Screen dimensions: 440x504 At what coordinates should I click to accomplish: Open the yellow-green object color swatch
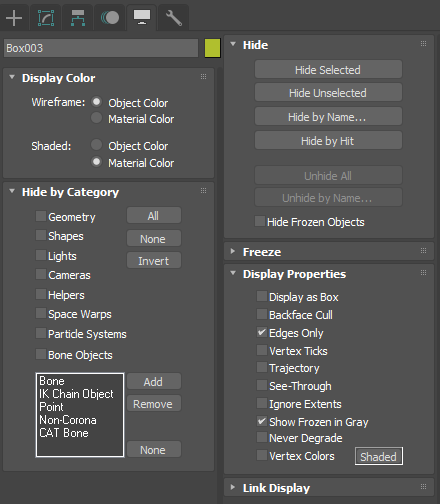[x=212, y=48]
